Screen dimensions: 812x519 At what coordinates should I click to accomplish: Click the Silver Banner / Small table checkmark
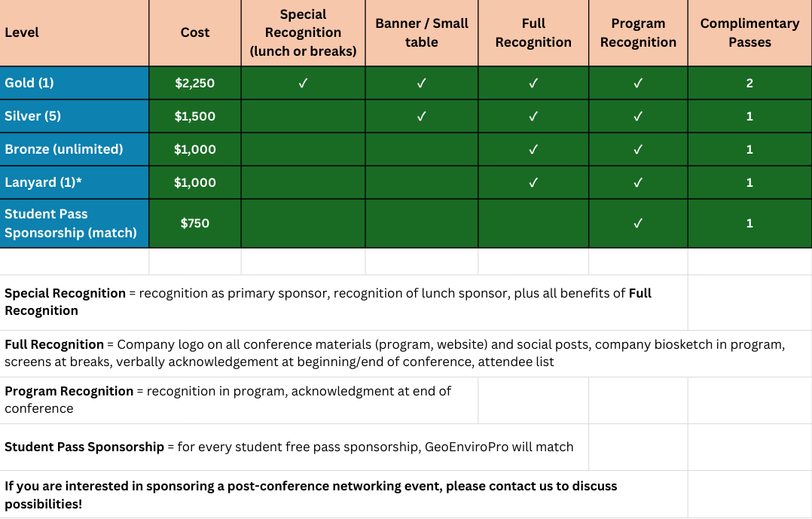coord(422,116)
